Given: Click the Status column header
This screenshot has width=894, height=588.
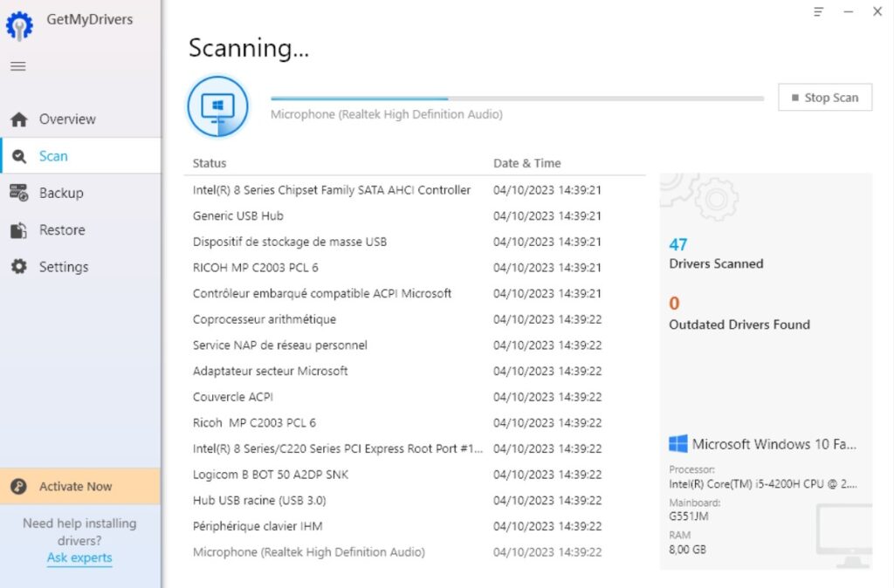Looking at the screenshot, I should click(210, 163).
